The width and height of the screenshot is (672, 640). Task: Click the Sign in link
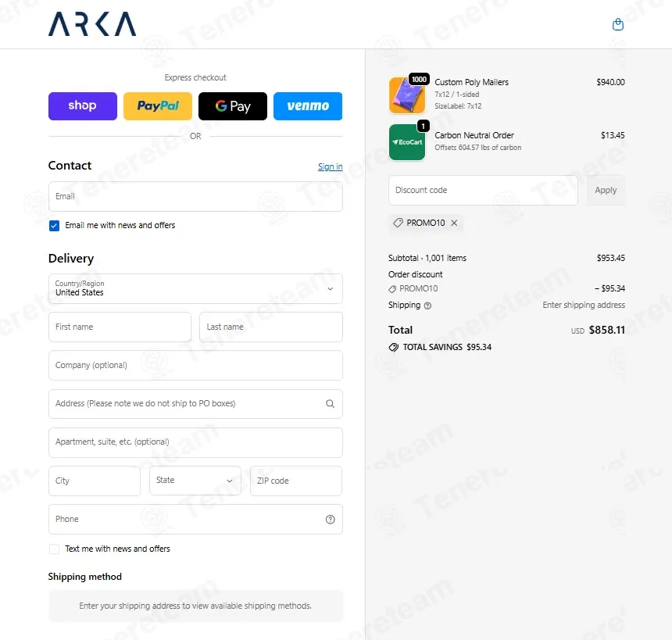(330, 166)
